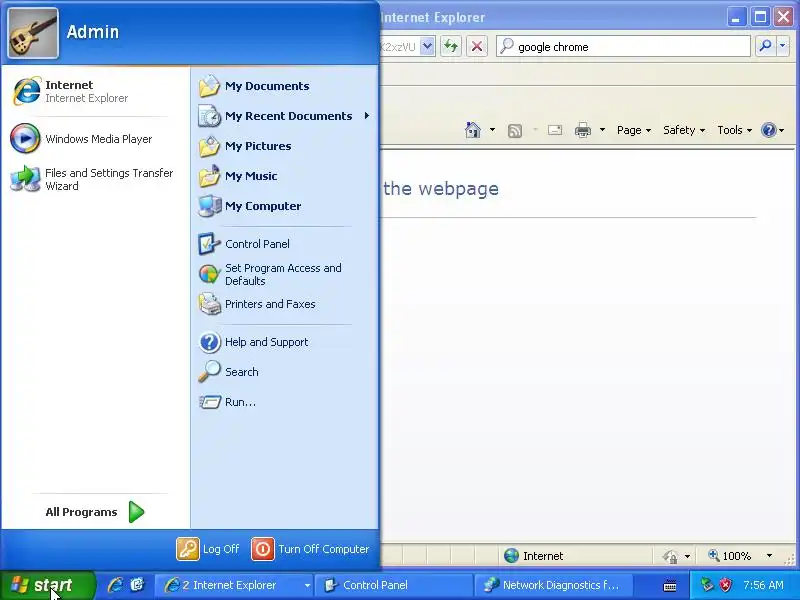Screen dimensions: 800x600
Task: Expand All Programs list
Action: (95, 512)
